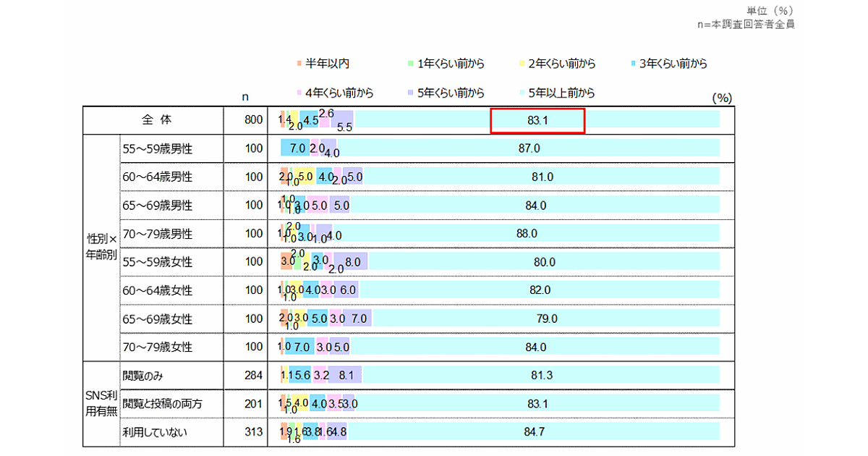Click the green 1年くらい前から legend marker
This screenshot has width=868, height=456.
[411, 64]
